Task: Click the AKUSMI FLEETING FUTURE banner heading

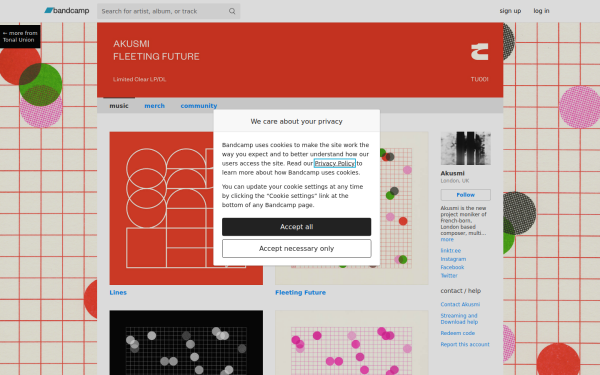Action: (x=156, y=50)
